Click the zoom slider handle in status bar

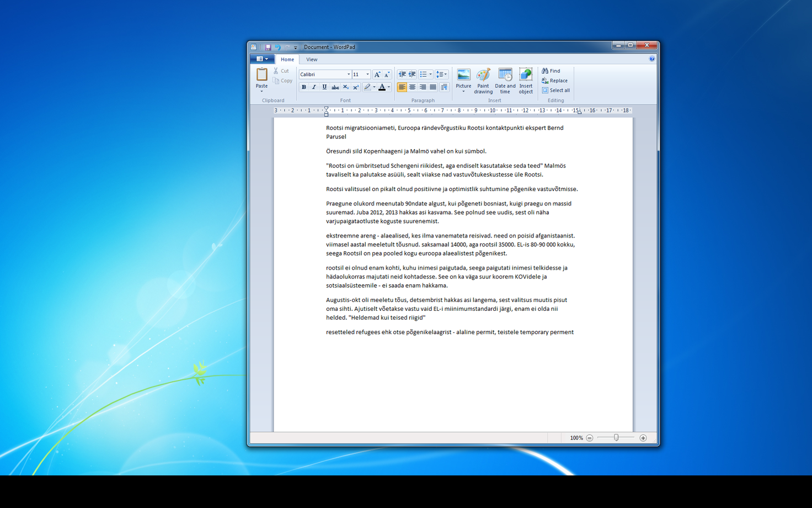click(616, 438)
